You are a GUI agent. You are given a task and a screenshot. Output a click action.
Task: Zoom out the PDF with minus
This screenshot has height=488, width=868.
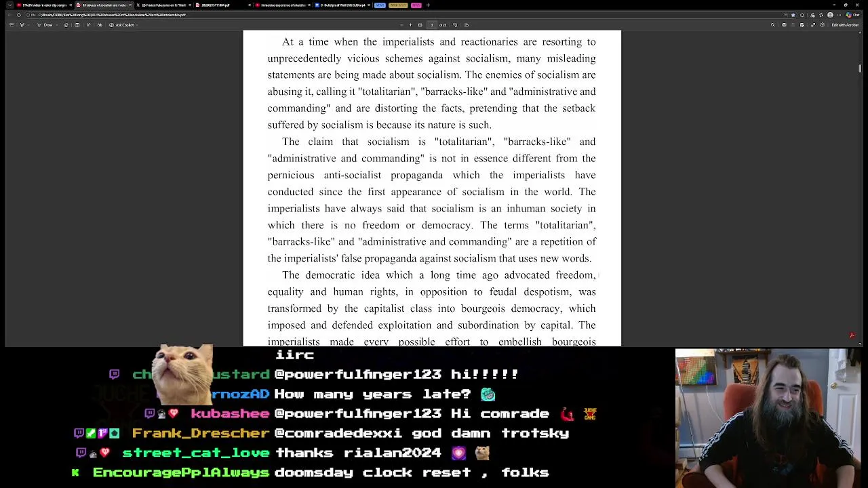click(401, 25)
